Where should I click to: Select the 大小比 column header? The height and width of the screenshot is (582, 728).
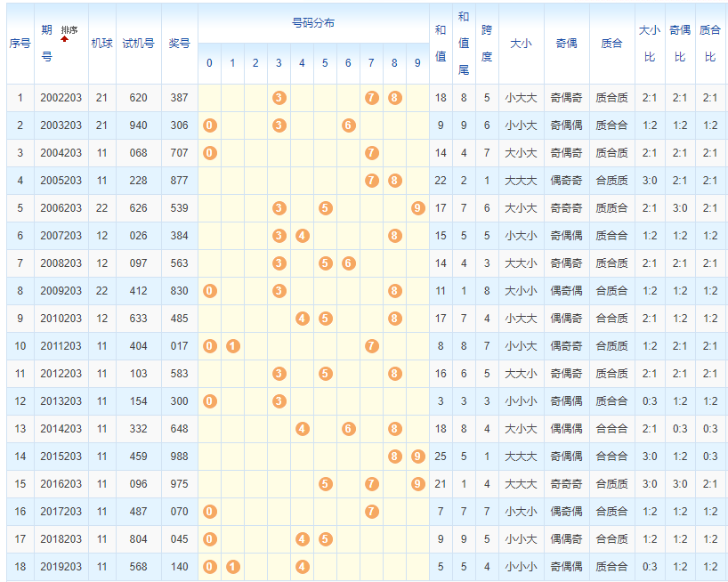[x=649, y=44]
